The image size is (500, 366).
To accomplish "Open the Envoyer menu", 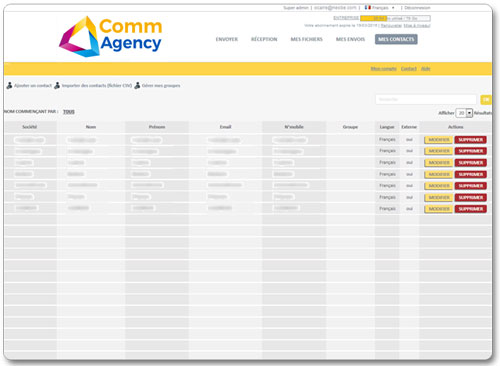I will coord(227,39).
